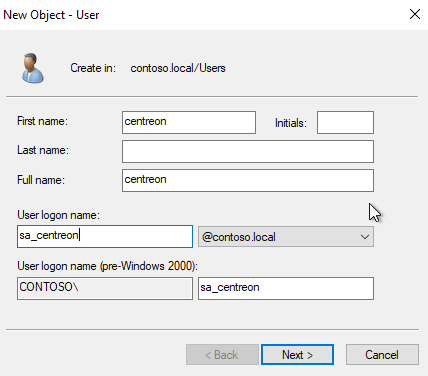Click the greyed-out Back button
The height and width of the screenshot is (376, 428).
222,355
